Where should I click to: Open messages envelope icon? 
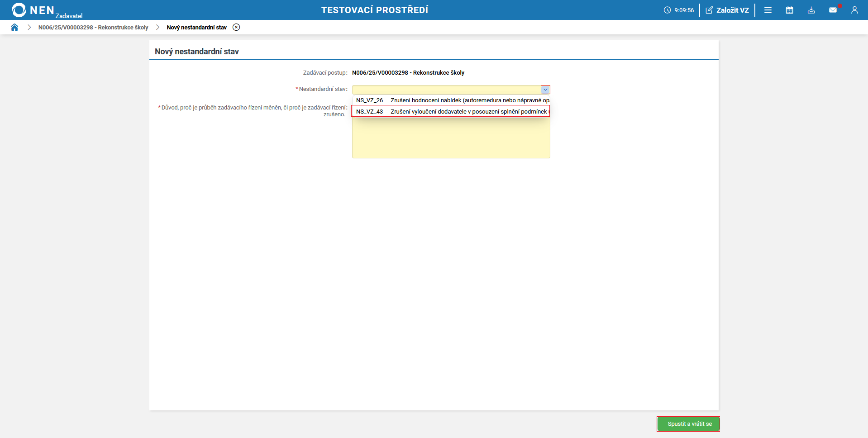(x=833, y=10)
